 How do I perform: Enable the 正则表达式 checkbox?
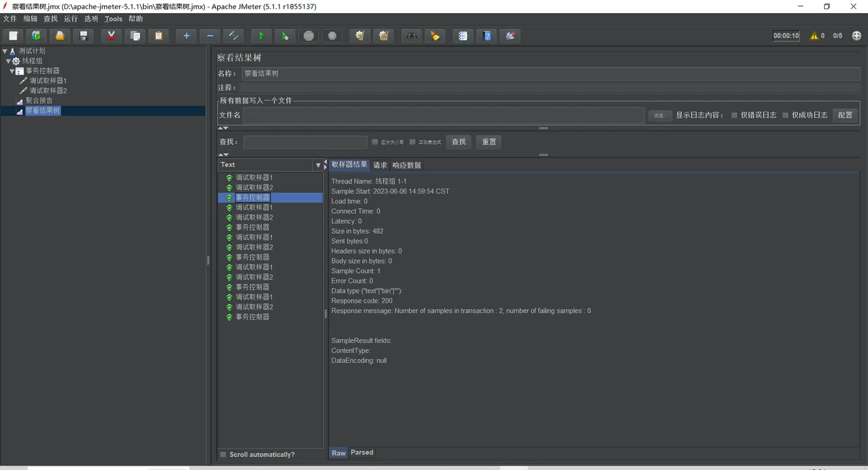(x=412, y=142)
